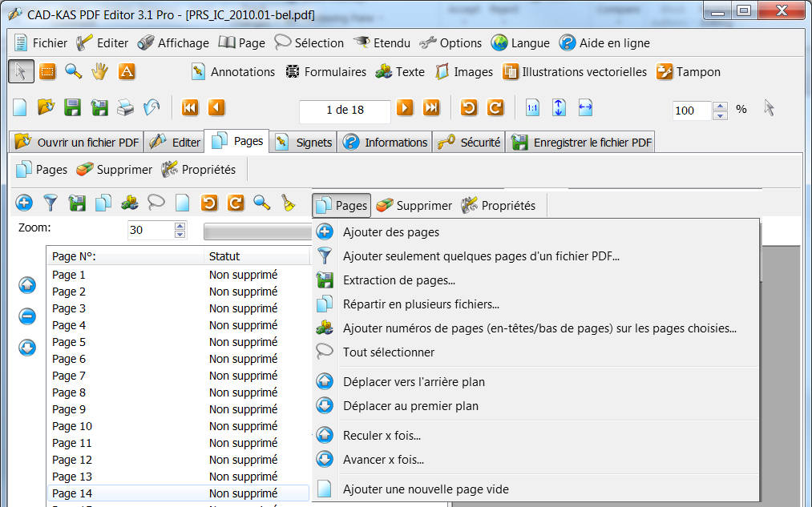Rotate page clockwise in main toolbar

click(x=495, y=107)
